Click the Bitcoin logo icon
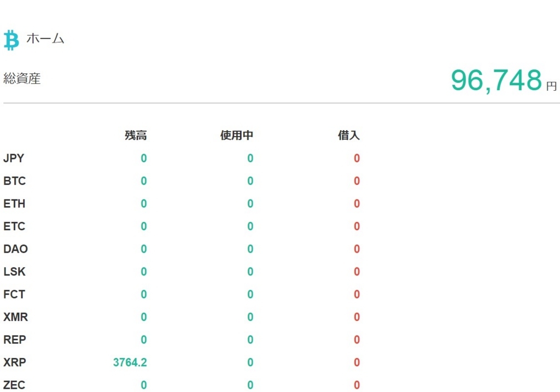Screen dimensions: 560x392 [11, 40]
